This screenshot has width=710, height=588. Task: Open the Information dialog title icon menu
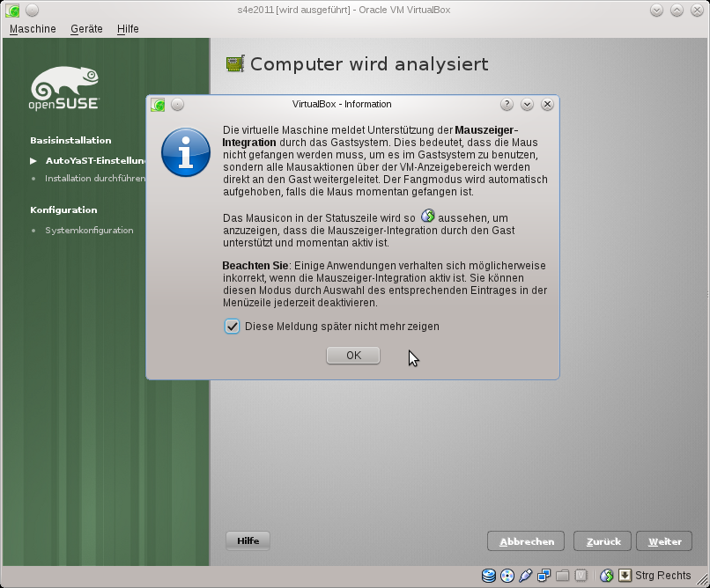click(158, 105)
